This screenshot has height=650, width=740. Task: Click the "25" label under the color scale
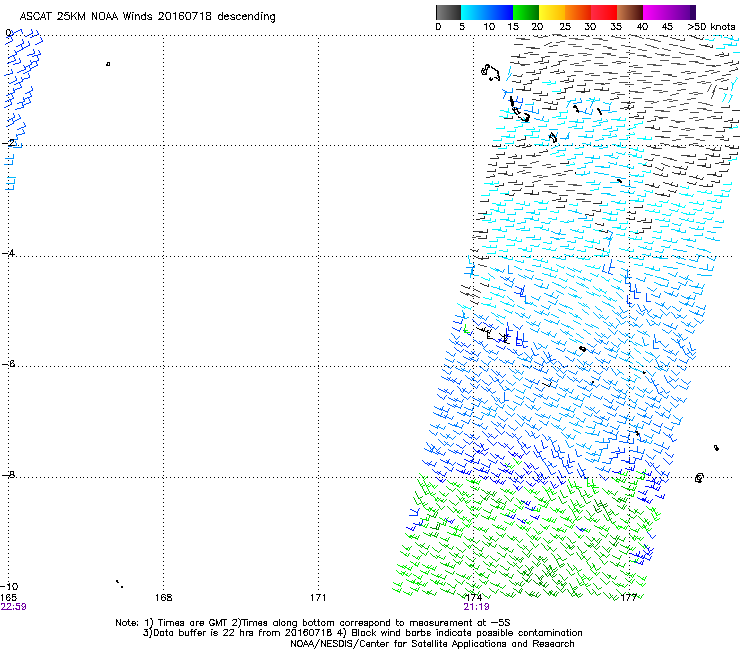point(565,27)
